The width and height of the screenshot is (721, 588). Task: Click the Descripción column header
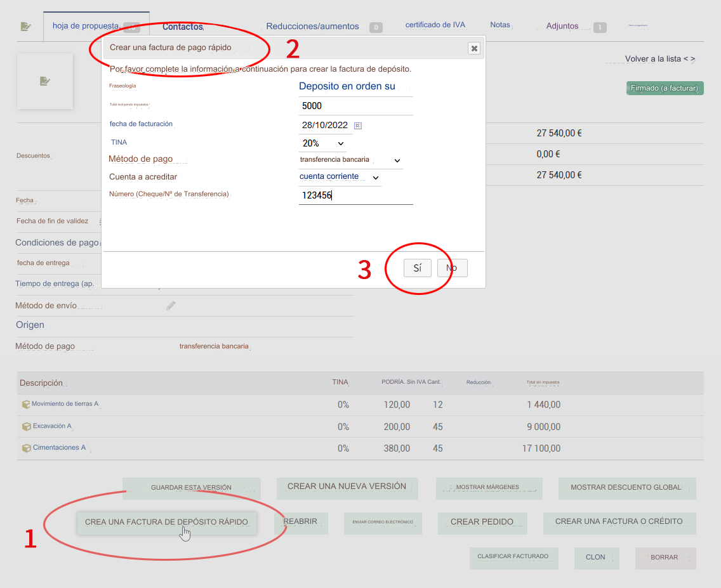[x=41, y=383]
